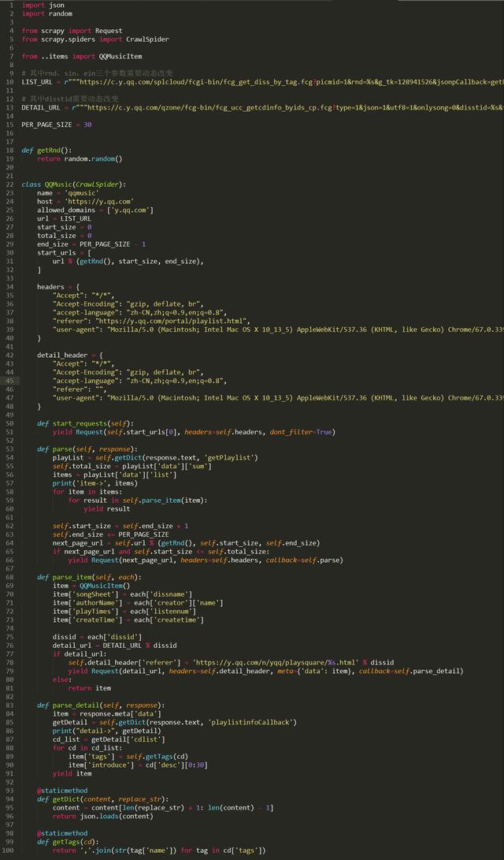Image resolution: width=504 pixels, height=860 pixels.
Task: Click 'end_size = PER_PAGE_SIZE - 1' line
Action: (x=91, y=244)
